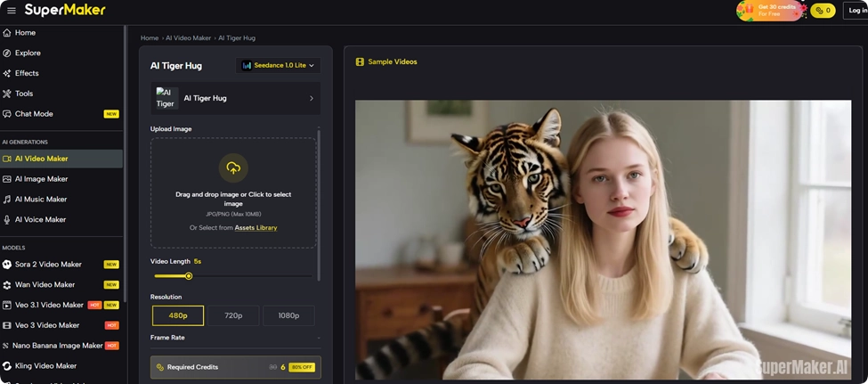Image resolution: width=868 pixels, height=384 pixels.
Task: Click the Wan Video Maker label
Action: [45, 285]
